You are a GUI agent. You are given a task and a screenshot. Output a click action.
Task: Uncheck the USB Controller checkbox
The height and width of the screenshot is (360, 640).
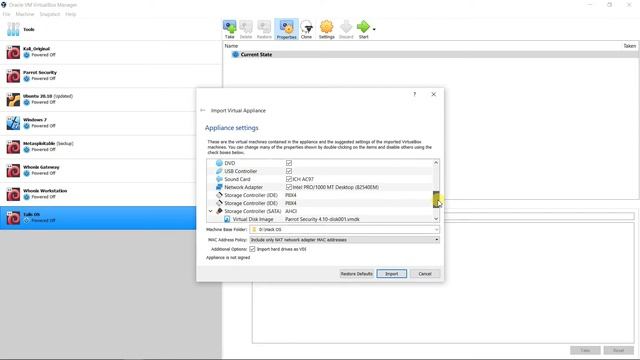click(x=289, y=171)
